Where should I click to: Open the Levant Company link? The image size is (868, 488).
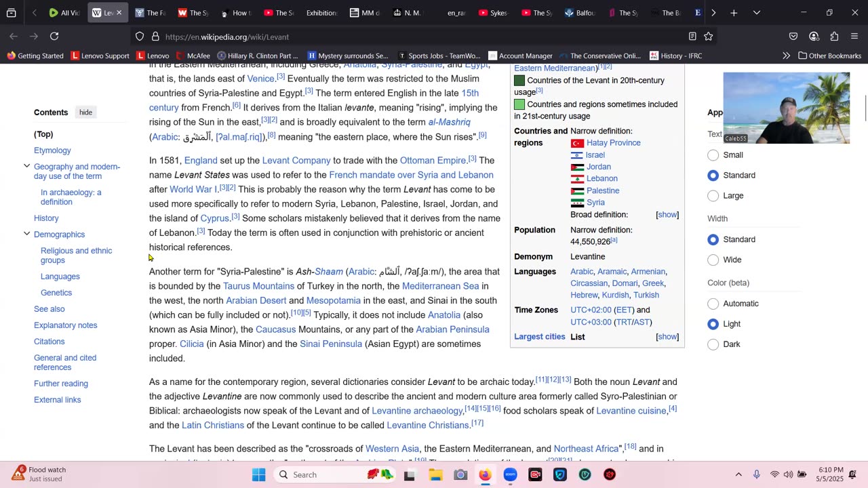296,161
